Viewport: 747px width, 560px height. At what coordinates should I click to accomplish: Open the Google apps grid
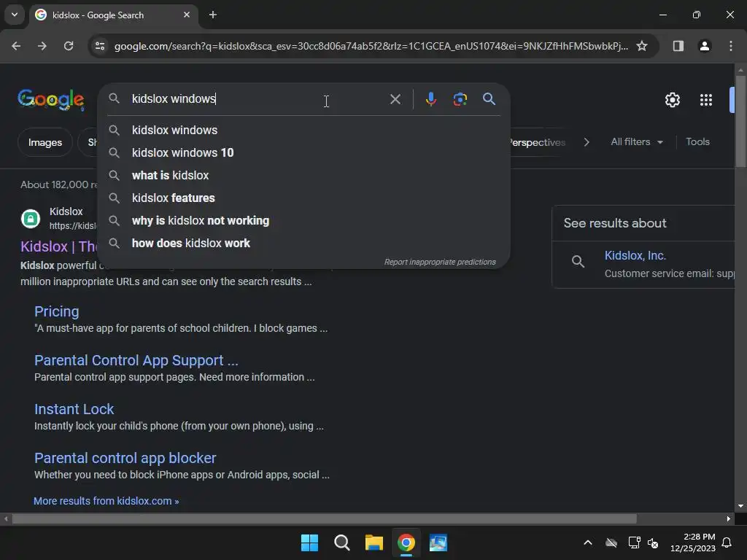pos(706,100)
